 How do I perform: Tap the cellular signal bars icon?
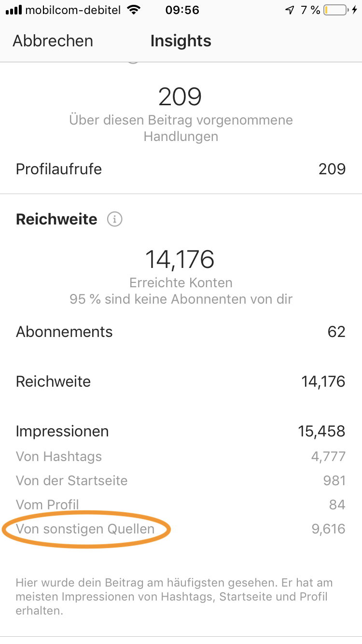click(14, 10)
